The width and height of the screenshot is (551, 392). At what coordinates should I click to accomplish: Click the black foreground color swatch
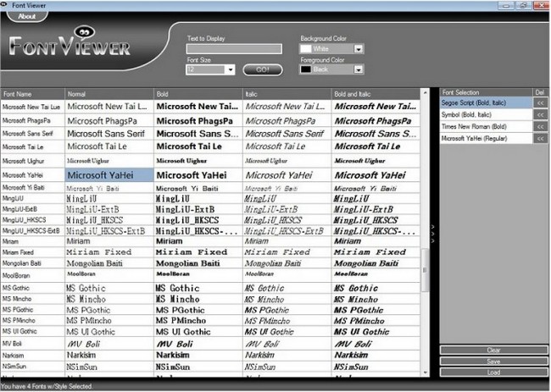coord(306,69)
